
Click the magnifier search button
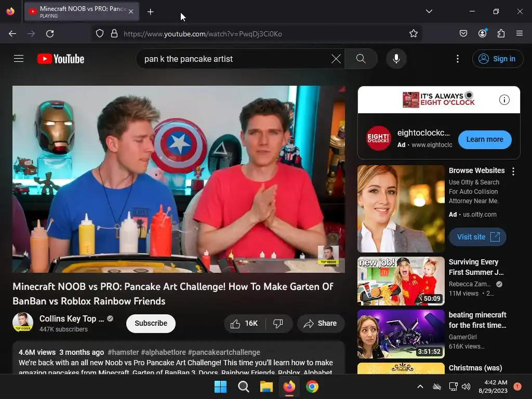point(361,59)
